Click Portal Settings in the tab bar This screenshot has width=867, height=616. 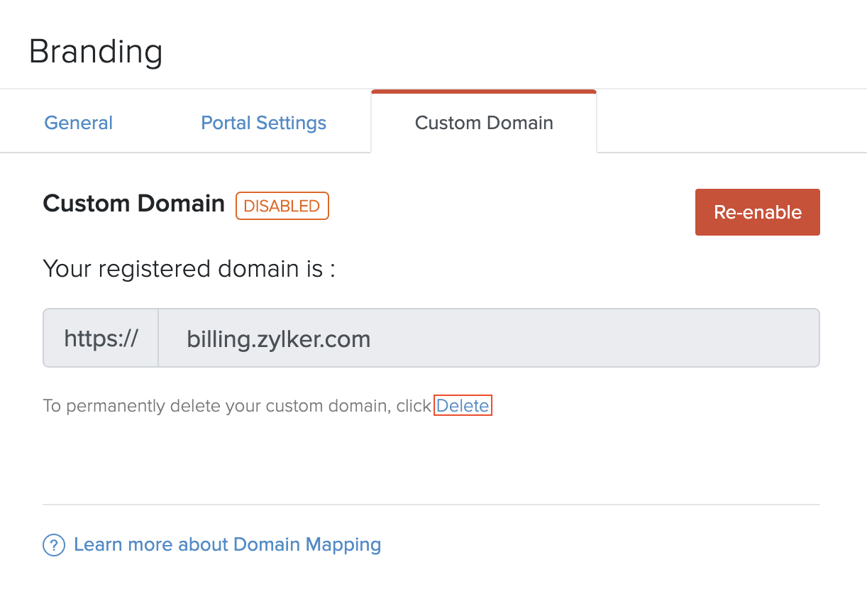pos(263,123)
